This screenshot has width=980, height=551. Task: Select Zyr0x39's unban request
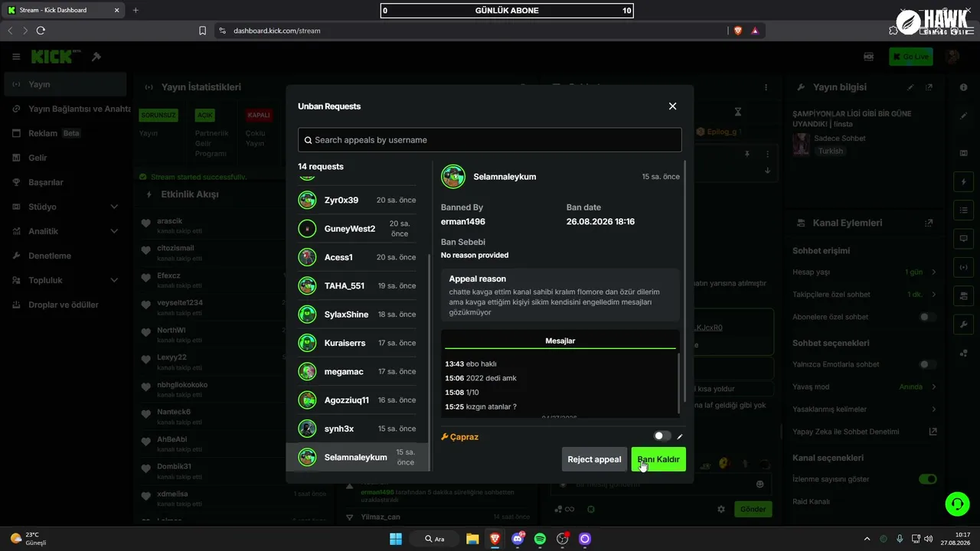coord(358,200)
